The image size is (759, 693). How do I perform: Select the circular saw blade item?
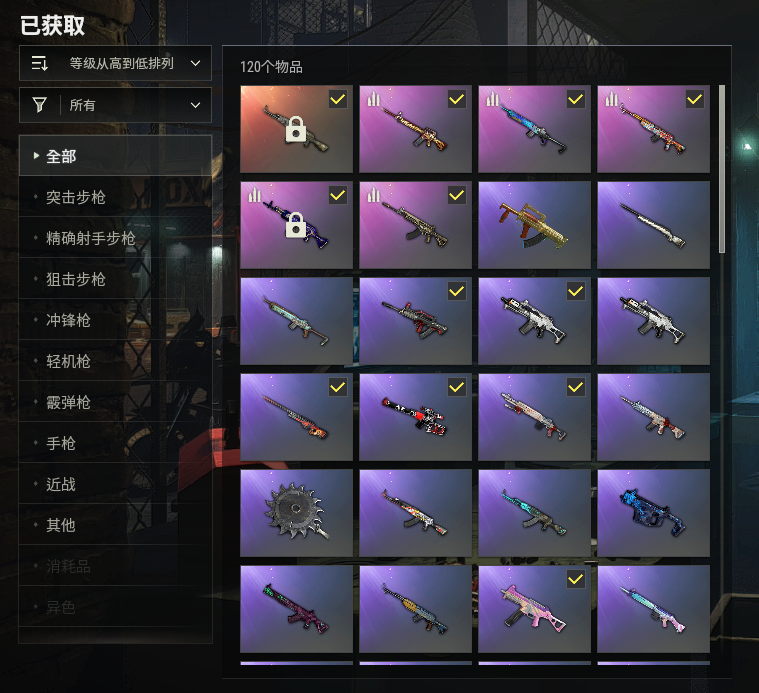coord(296,513)
